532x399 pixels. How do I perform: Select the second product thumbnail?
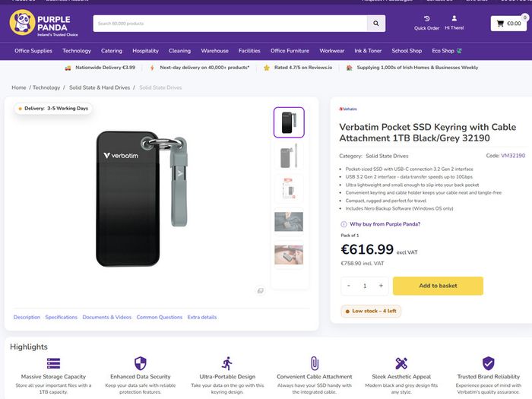289,156
